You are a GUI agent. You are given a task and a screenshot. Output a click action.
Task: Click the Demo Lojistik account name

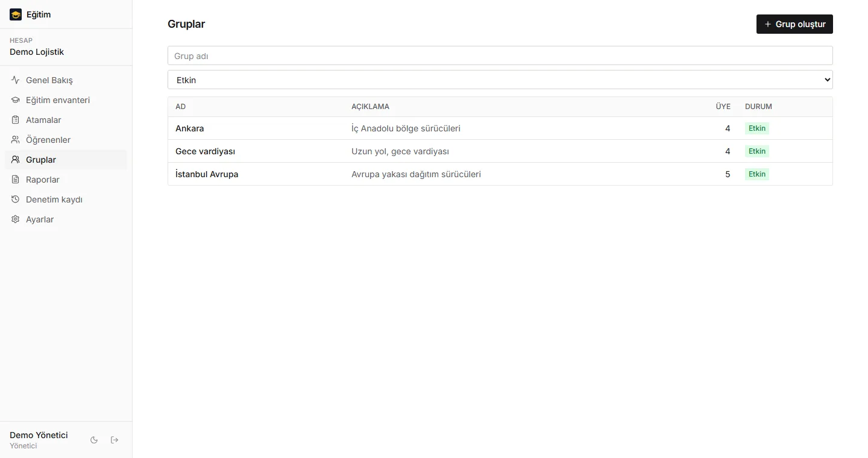[x=37, y=52]
